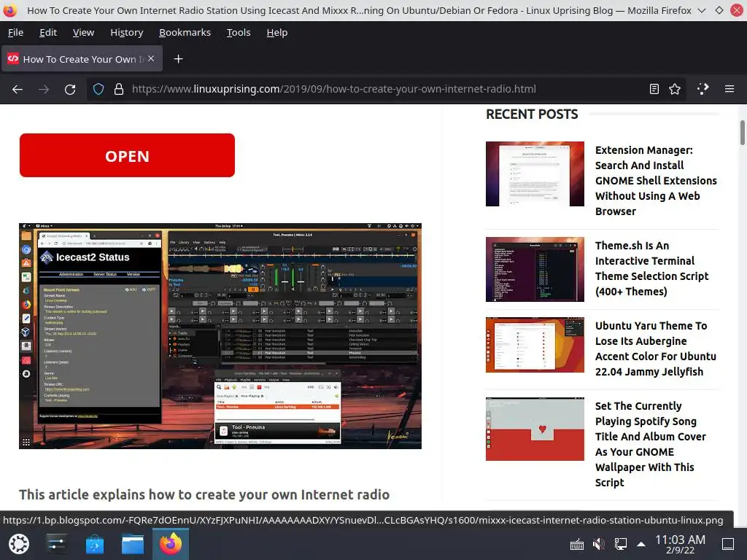Image resolution: width=747 pixels, height=560 pixels.
Task: Toggle reader view icon
Action: 654,89
